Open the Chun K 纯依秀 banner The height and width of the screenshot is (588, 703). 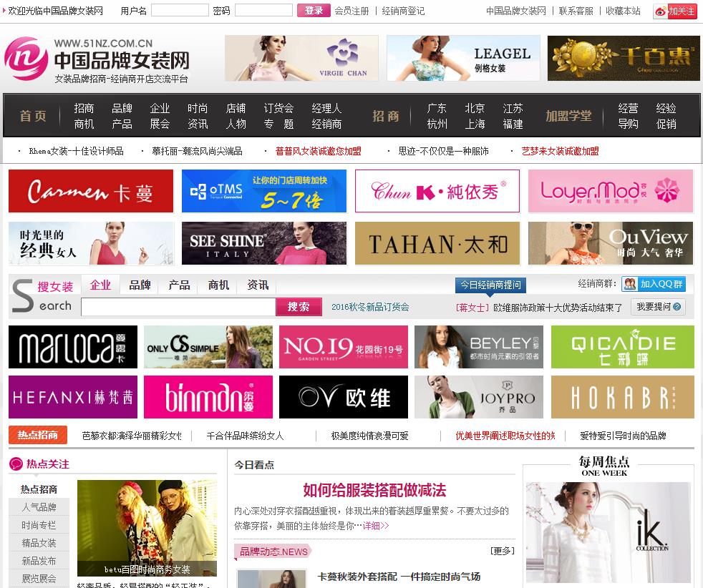[x=437, y=191]
